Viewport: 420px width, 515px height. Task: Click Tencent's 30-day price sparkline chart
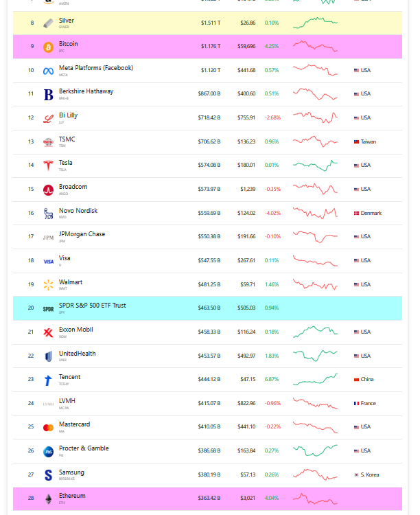tap(315, 380)
